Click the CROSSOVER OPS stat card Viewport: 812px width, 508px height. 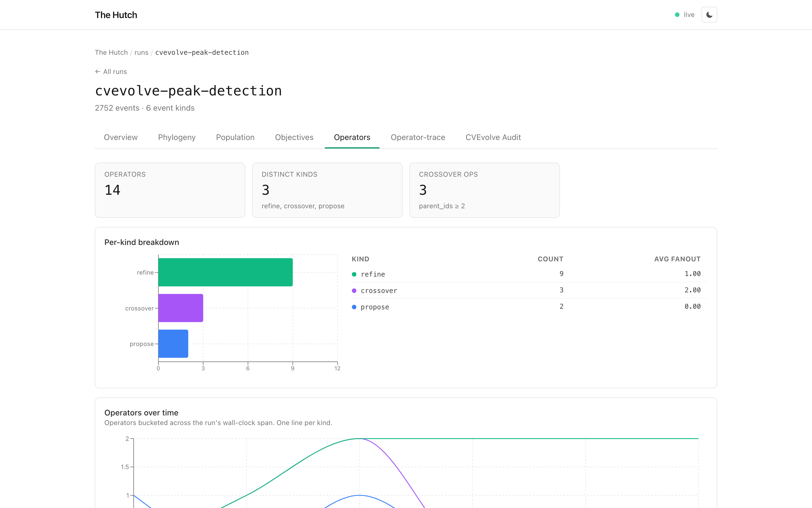pos(484,190)
